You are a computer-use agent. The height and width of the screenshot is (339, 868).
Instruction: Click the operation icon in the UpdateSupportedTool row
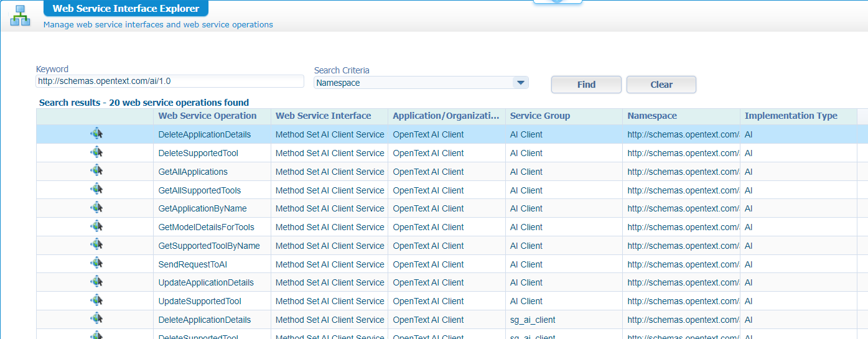tap(96, 300)
